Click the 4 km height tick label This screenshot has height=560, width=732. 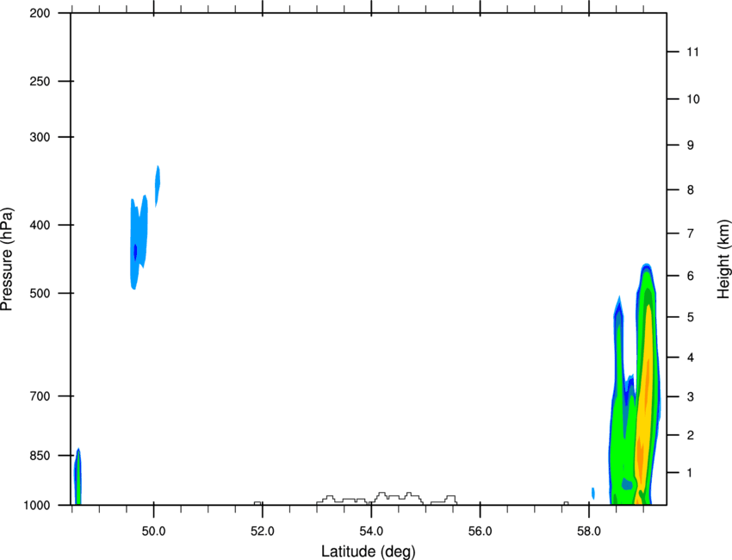click(x=691, y=358)
